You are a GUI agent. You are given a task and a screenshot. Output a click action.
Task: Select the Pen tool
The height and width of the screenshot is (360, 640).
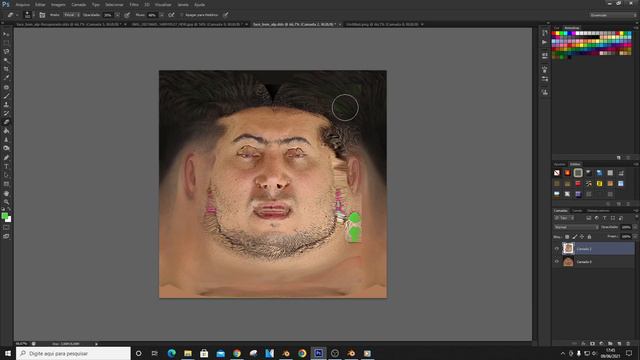point(6,158)
